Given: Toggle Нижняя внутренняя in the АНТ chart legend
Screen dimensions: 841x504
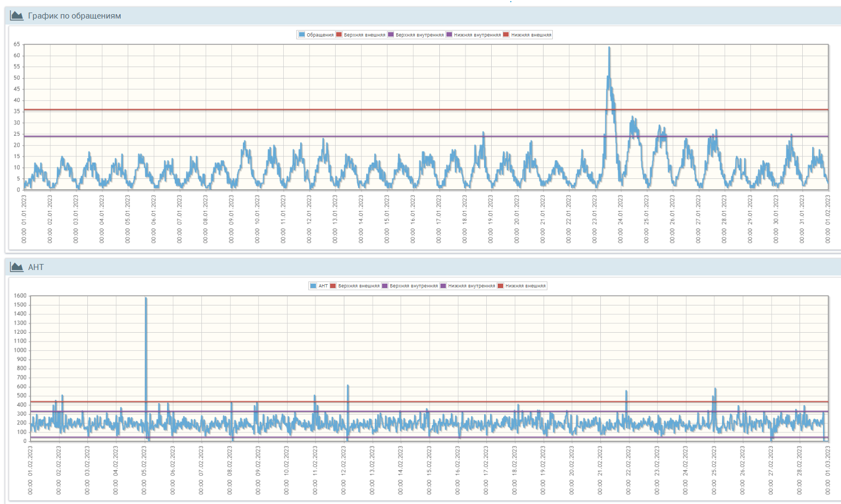Looking at the screenshot, I should tap(468, 286).
